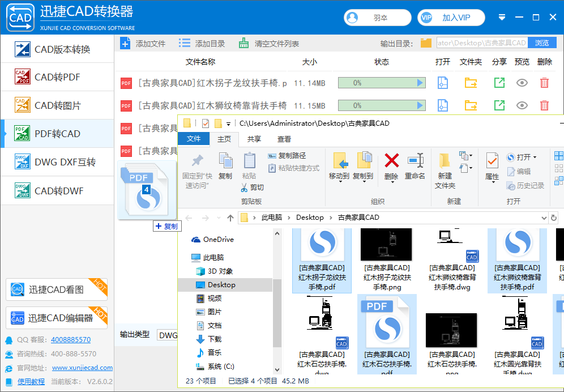Click the 添加目录 list icon

click(185, 44)
